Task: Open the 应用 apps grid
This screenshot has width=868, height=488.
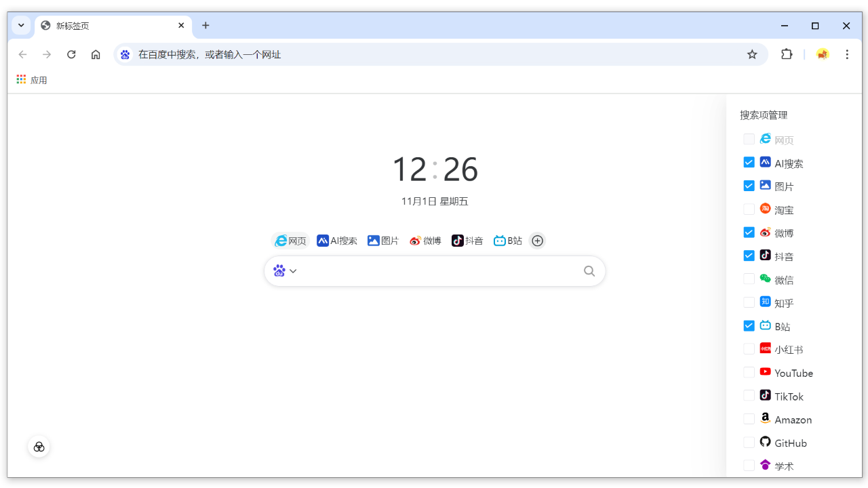Action: pos(31,79)
